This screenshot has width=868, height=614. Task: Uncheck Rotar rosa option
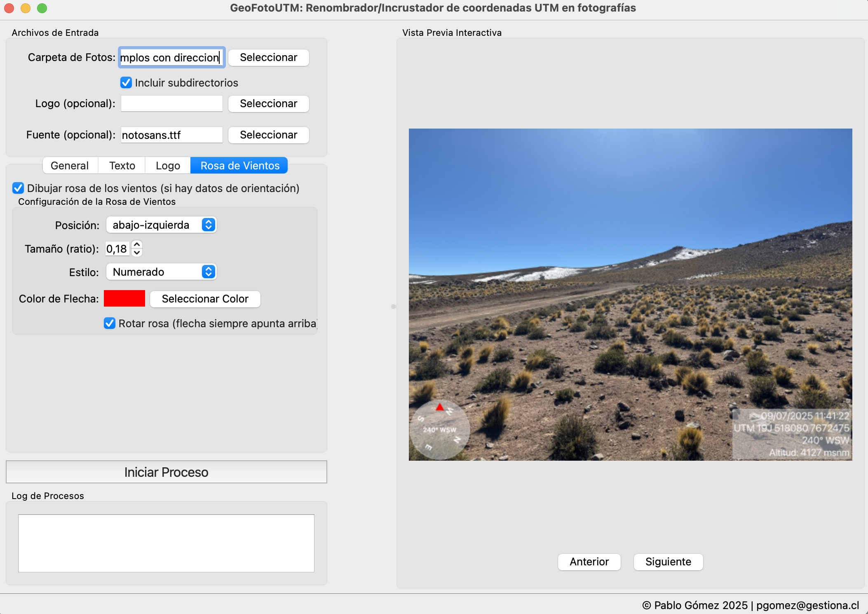click(110, 323)
